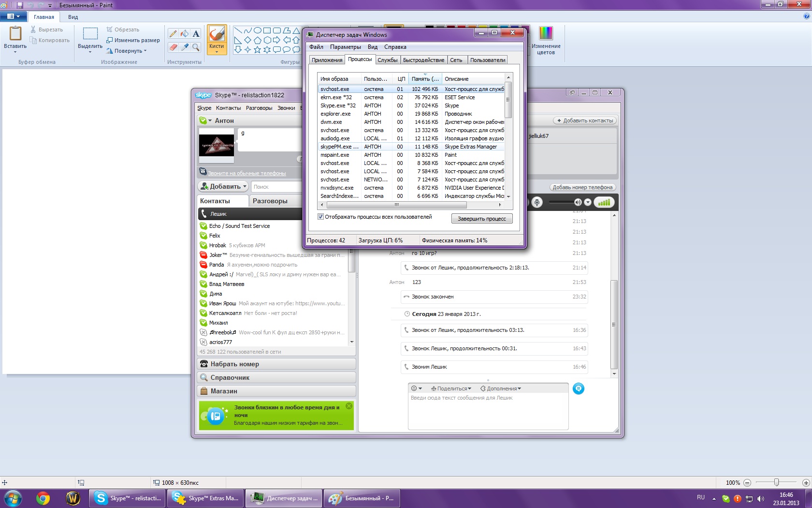Click Skype contact search field (Поиск)

pos(276,187)
